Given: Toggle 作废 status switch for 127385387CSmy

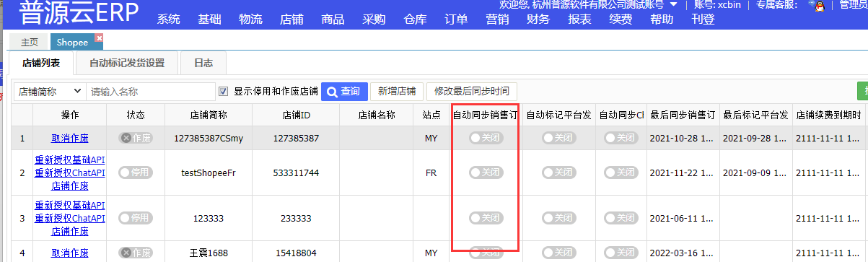Looking at the screenshot, I should (x=136, y=137).
